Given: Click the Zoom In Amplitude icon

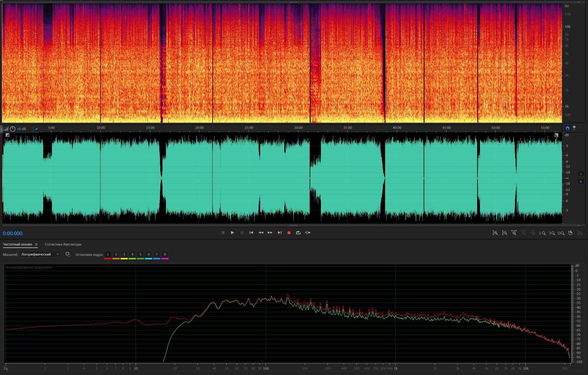Looking at the screenshot, I should (x=495, y=233).
